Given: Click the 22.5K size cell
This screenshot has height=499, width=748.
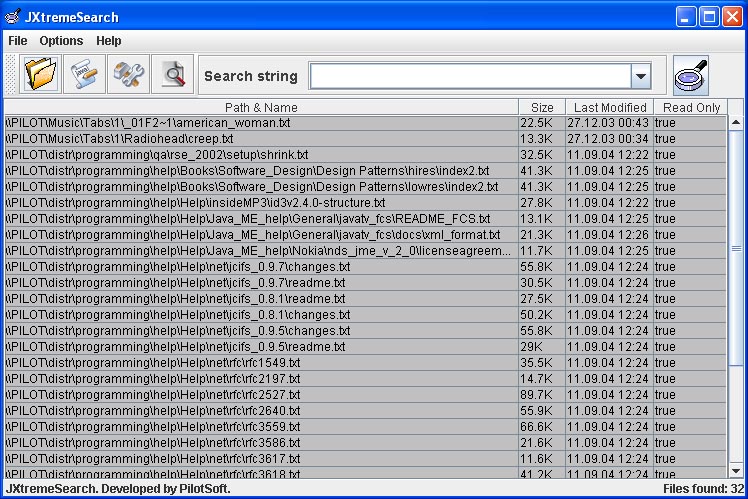Looking at the screenshot, I should (542, 123).
